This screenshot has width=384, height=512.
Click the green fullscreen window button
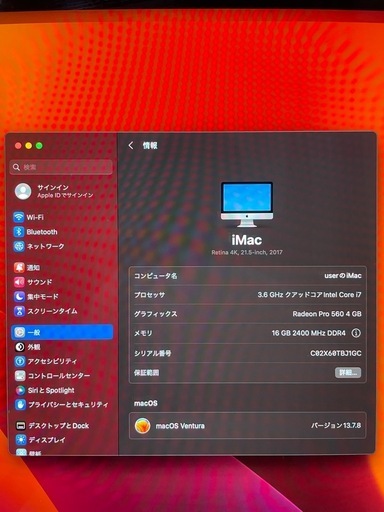point(39,146)
